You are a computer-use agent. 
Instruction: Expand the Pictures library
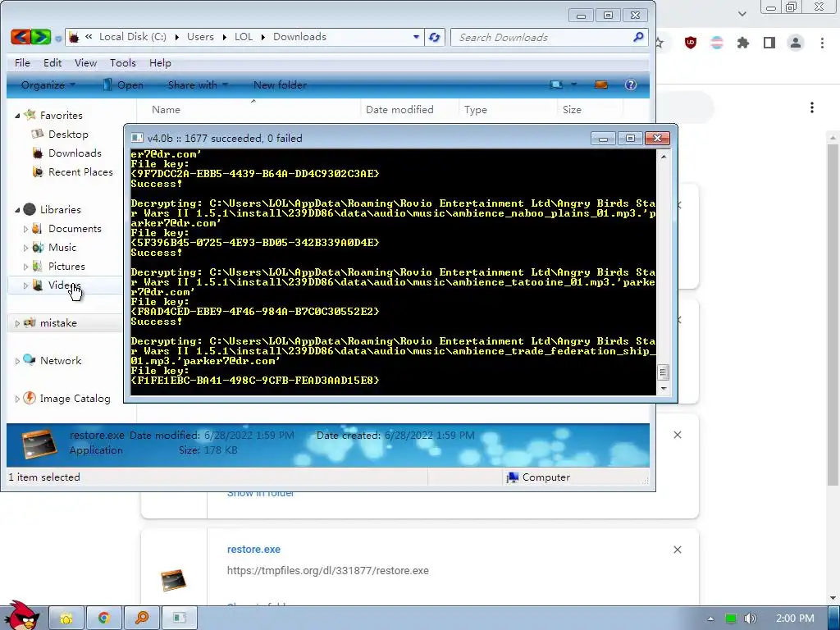point(25,267)
